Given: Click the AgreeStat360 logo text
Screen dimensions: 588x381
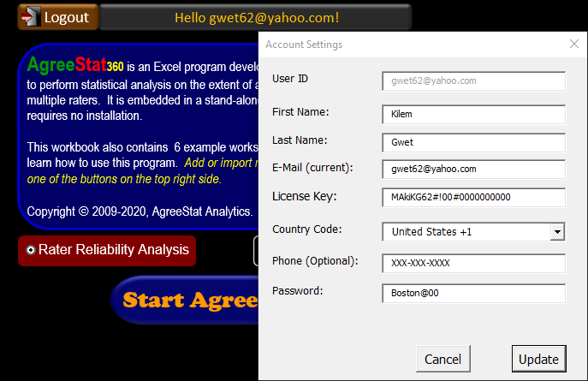Looking at the screenshot, I should coord(75,65).
